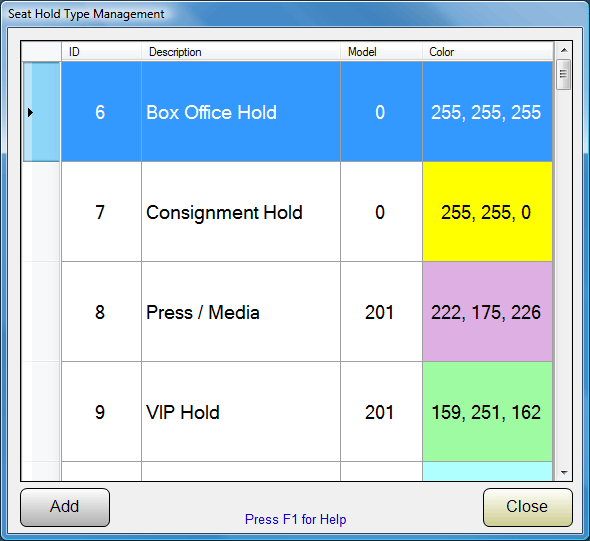This screenshot has width=590, height=541.
Task: Select the pink 222, 175, 226 color cell
Action: click(x=487, y=312)
